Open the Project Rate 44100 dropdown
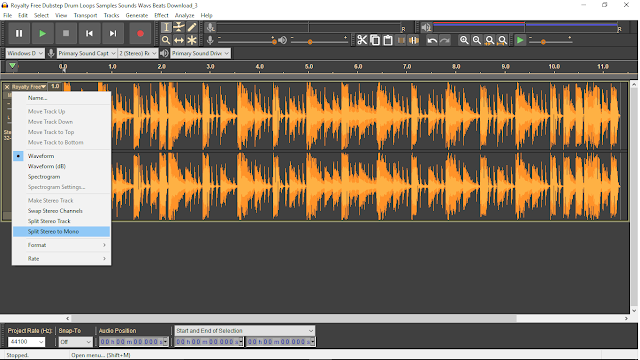 27,342
